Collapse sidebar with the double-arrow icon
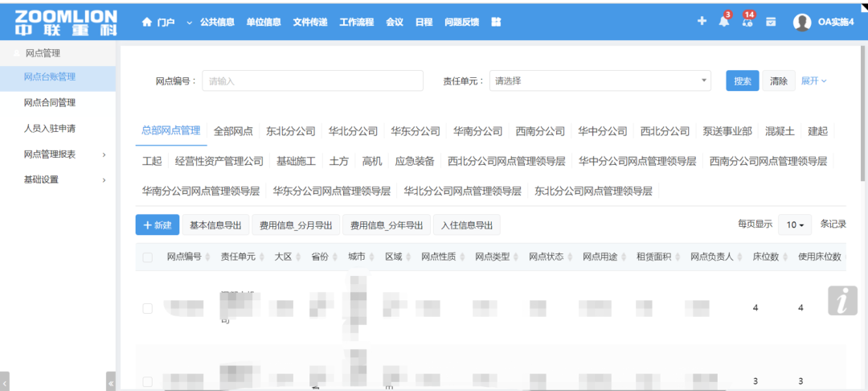 coord(111,383)
